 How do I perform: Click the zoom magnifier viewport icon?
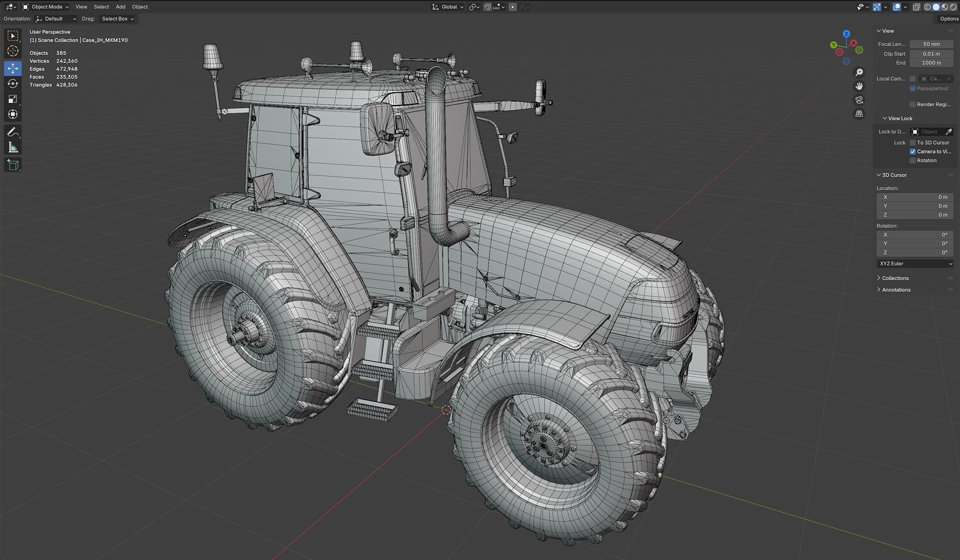click(859, 72)
